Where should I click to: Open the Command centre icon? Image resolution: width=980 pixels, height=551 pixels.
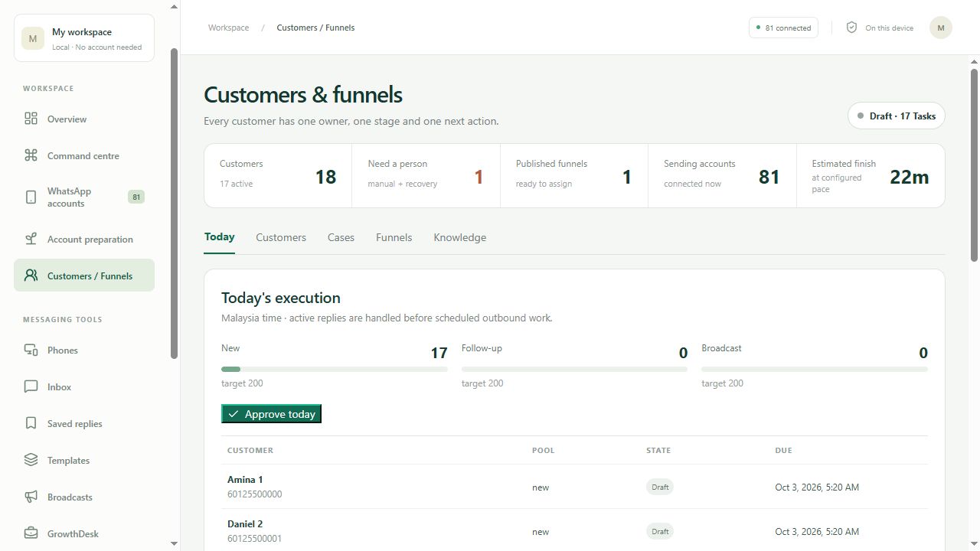tap(31, 155)
